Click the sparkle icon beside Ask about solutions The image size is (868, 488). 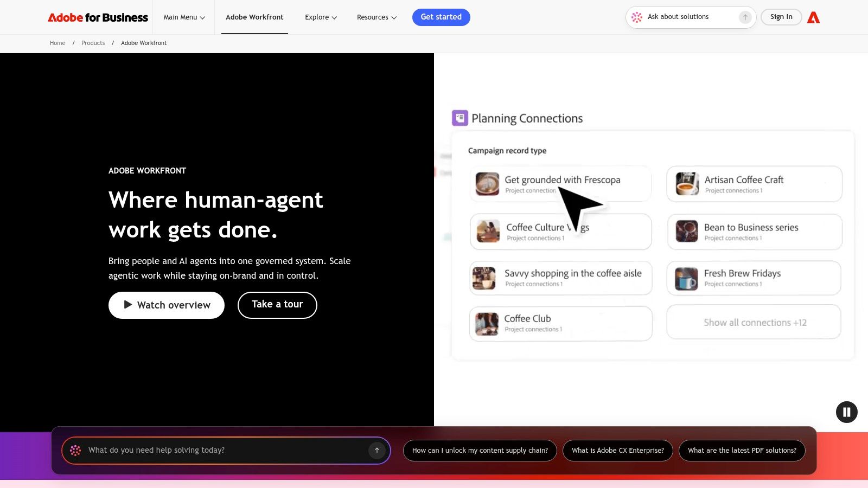pos(637,17)
